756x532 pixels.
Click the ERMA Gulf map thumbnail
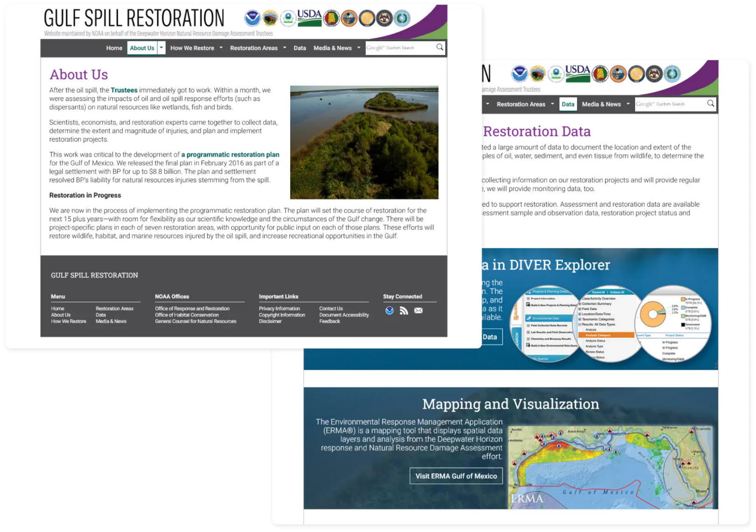(611, 466)
